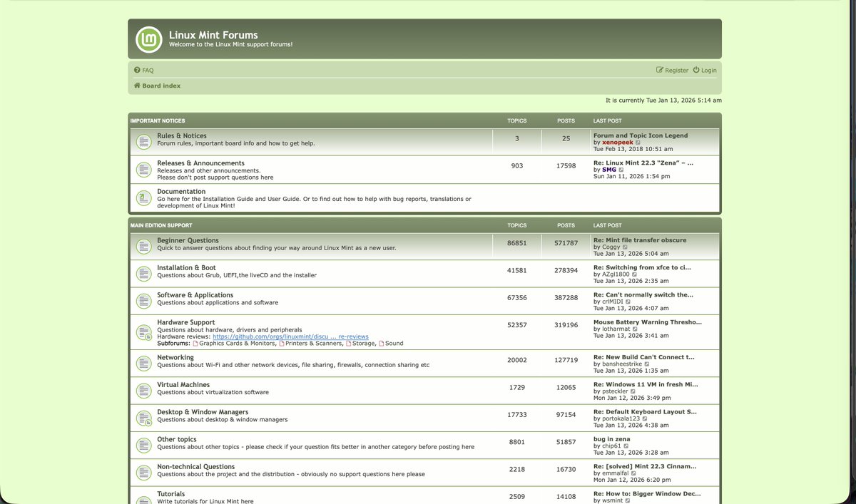This screenshot has height=504, width=856.
Task: Open the IMPORTANT NOTICES category header
Action: point(158,120)
